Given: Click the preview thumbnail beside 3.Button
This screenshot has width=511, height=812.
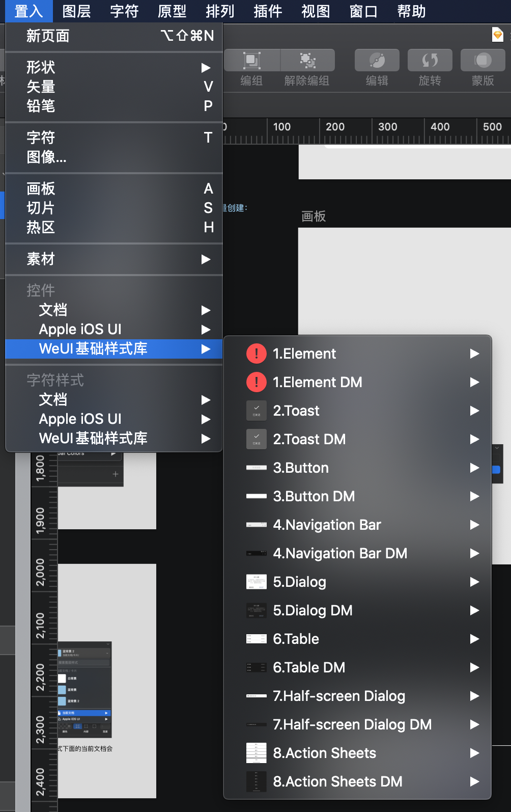Looking at the screenshot, I should click(x=257, y=468).
